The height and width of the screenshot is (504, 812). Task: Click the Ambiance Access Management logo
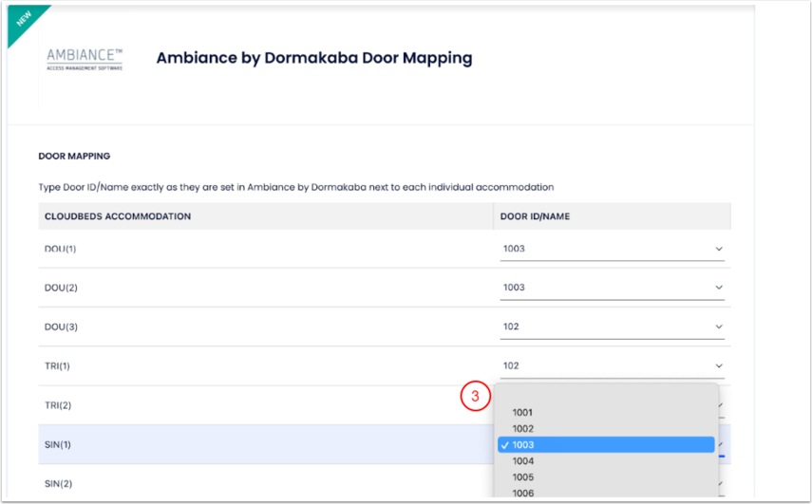tap(85, 59)
